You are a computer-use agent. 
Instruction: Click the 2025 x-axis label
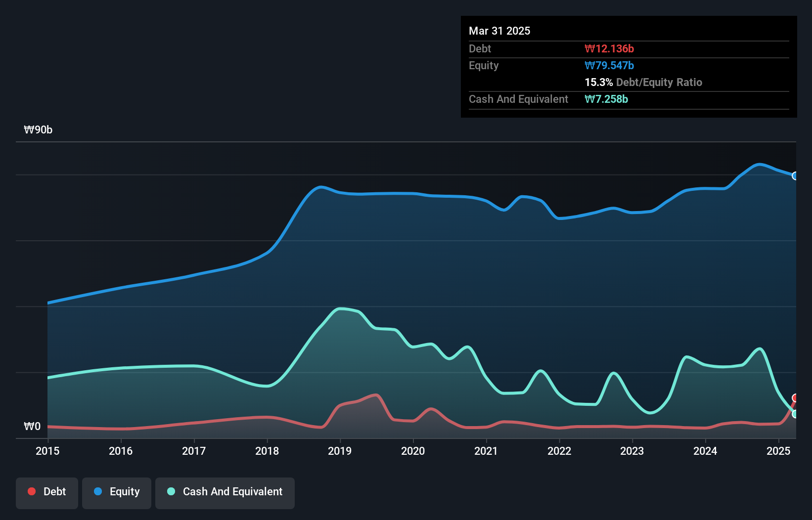pos(778,451)
